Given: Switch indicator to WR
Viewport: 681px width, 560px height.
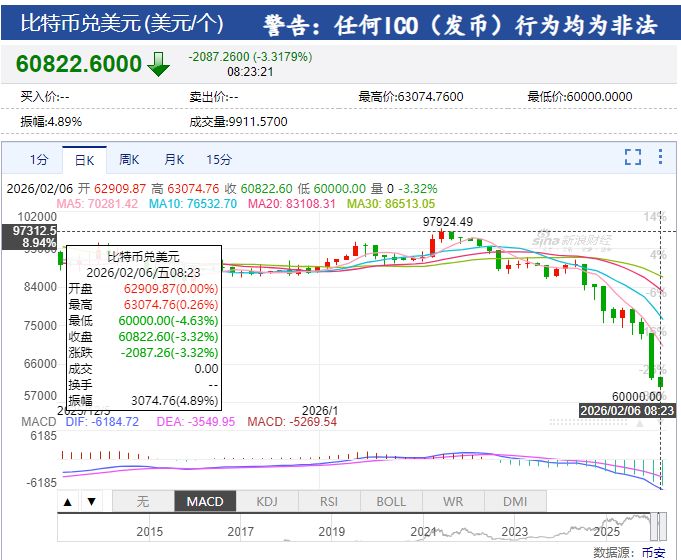Looking at the screenshot, I should point(452,501).
